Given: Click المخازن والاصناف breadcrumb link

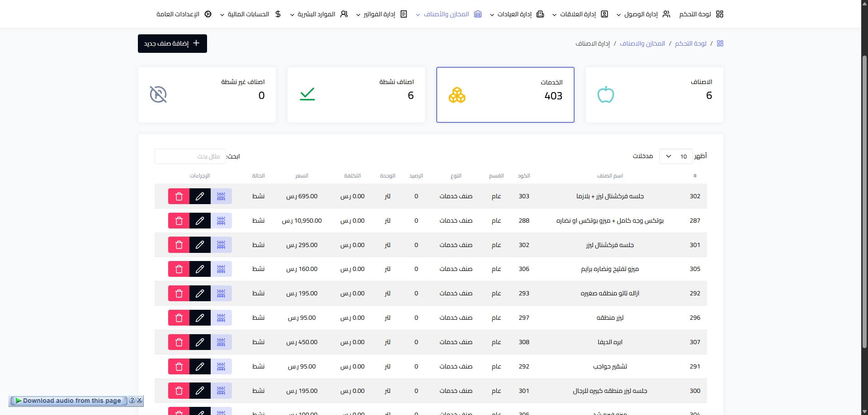Looking at the screenshot, I should pos(642,43).
